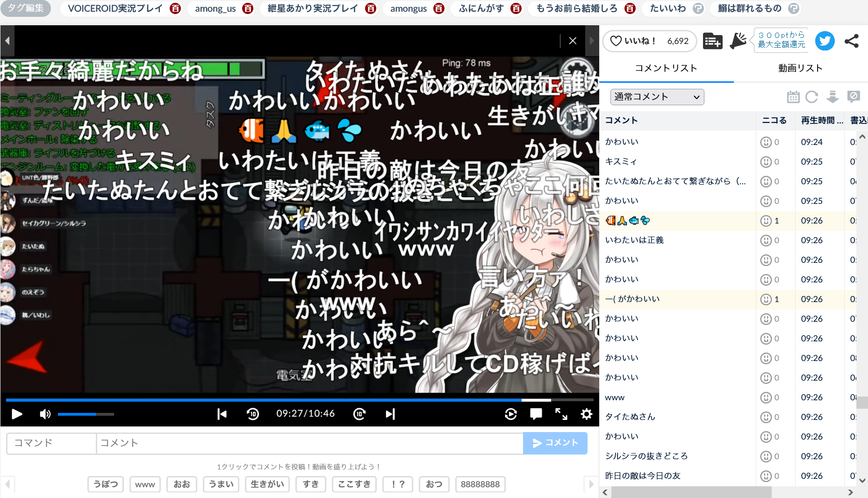Open the share options
868x498 pixels.
click(x=852, y=41)
